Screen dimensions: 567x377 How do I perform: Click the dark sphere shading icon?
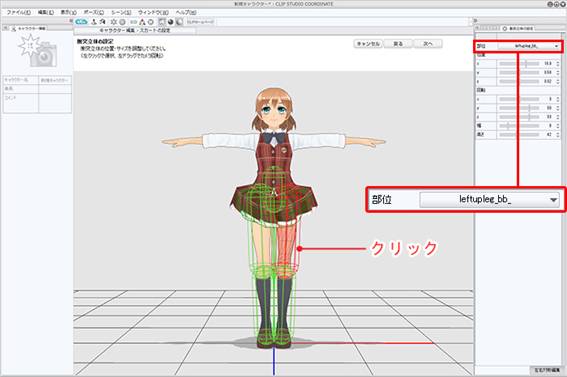[x=171, y=22]
